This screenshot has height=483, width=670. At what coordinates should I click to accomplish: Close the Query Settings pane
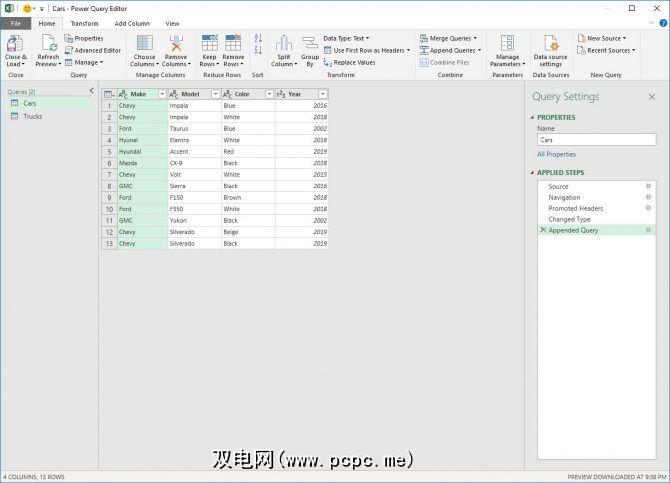tap(652, 97)
